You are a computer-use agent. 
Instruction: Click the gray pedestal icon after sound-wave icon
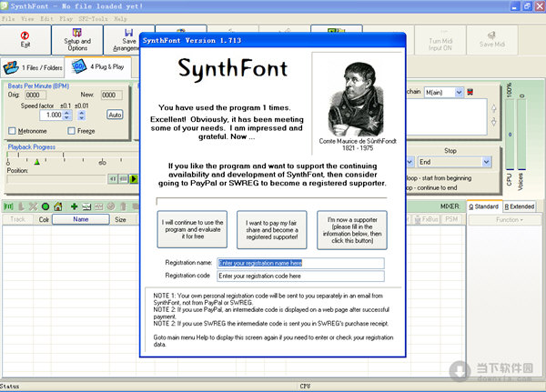[21, 206]
